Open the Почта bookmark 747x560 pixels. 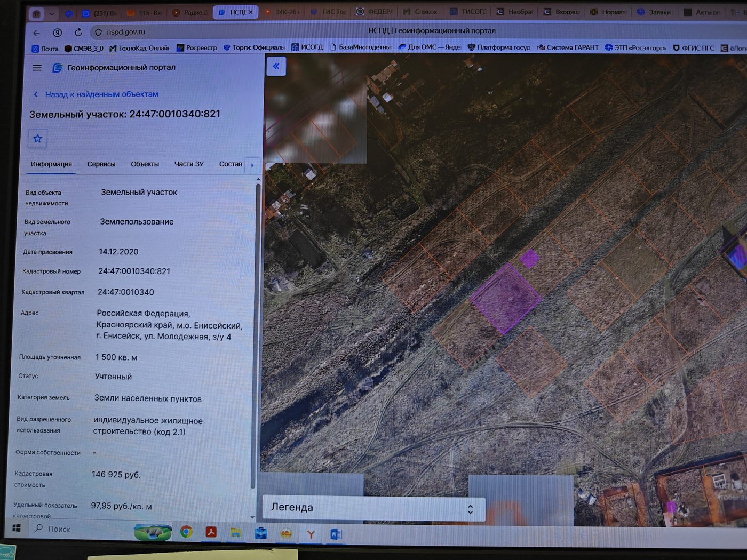pyautogui.click(x=45, y=49)
